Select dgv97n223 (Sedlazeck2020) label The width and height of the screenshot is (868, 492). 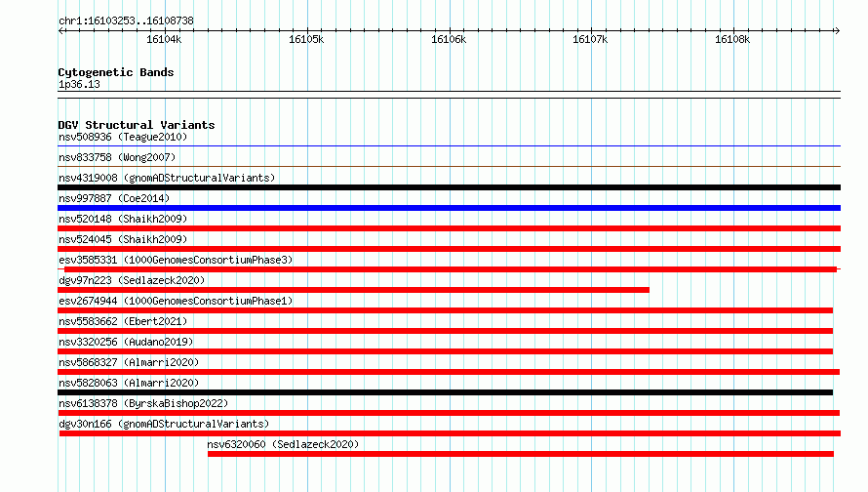(x=132, y=280)
